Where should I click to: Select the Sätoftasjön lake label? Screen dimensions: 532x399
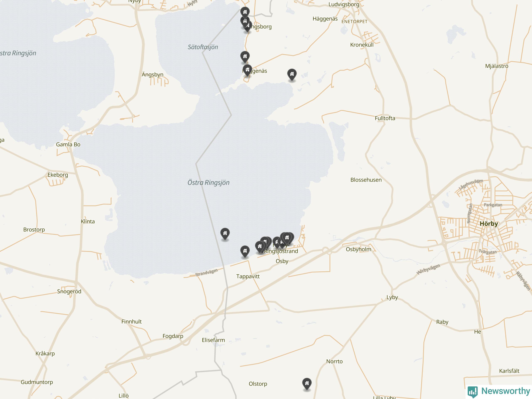203,47
